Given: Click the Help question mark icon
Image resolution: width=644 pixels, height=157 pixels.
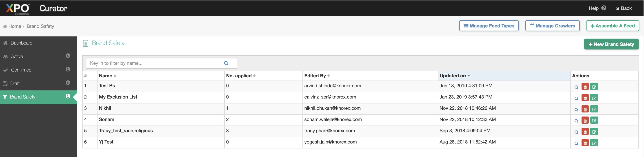Looking at the screenshot, I should [604, 8].
